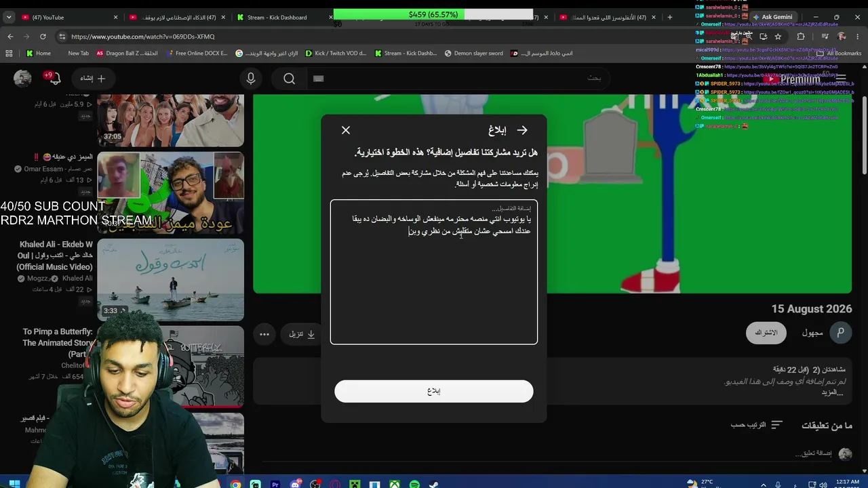This screenshot has height=488, width=868.
Task: Open the Khaled Ali - Ekdeb W Oul title
Action: coord(56,256)
